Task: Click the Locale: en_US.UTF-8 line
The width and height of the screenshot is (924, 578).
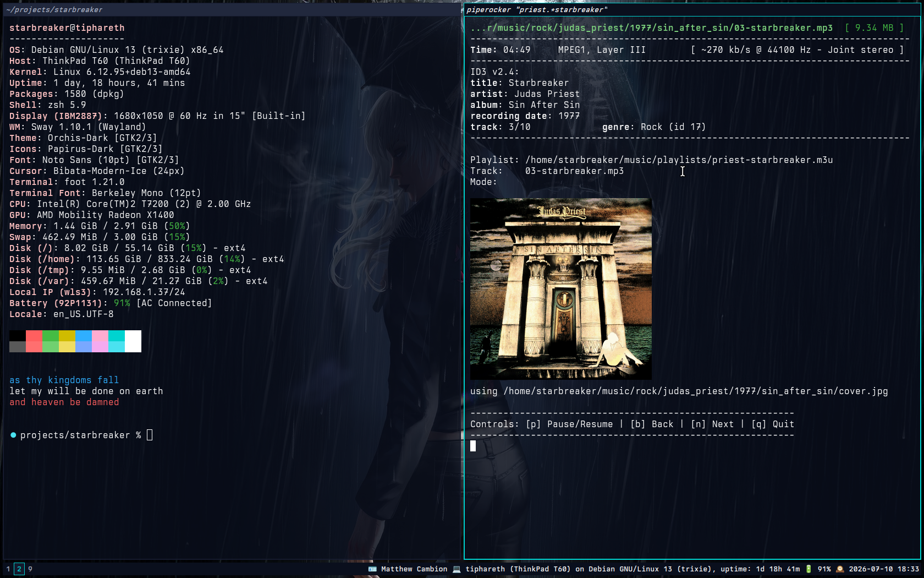Action: (x=62, y=314)
